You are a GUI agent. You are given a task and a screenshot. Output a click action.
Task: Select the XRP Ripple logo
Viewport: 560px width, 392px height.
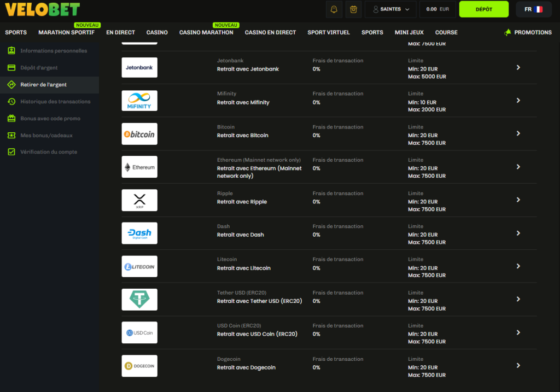(139, 200)
